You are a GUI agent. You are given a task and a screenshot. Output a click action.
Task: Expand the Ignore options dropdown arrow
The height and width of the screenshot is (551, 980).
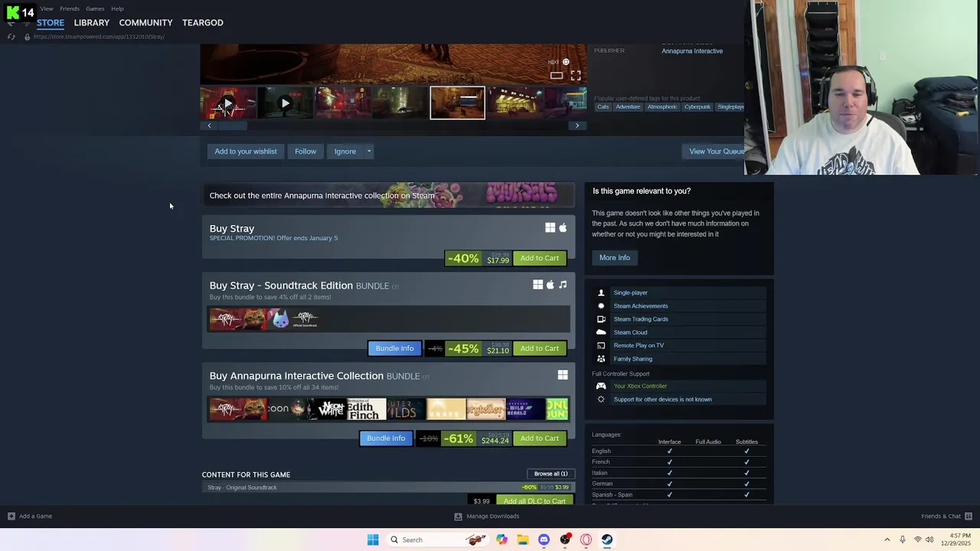(369, 152)
